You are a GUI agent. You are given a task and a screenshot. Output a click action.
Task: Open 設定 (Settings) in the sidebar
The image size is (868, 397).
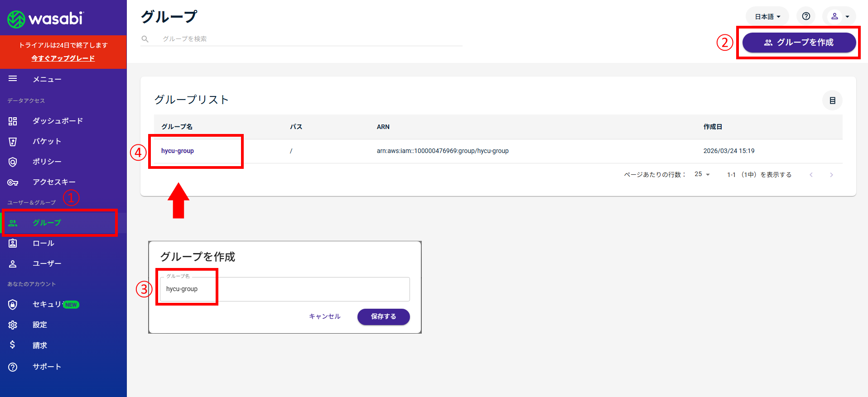[40, 325]
